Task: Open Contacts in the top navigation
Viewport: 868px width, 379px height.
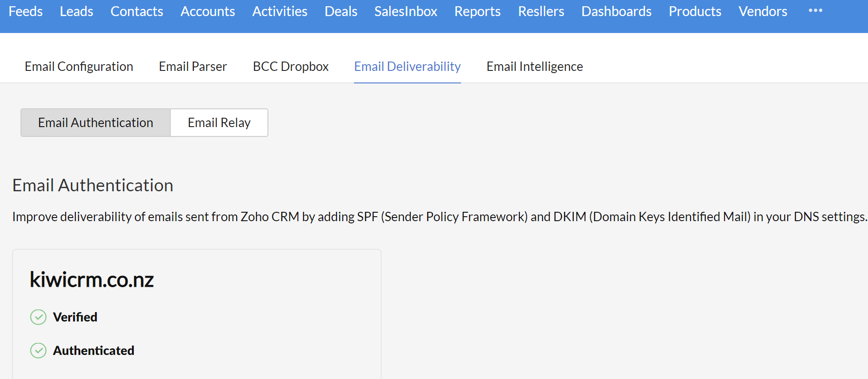Action: (x=136, y=11)
